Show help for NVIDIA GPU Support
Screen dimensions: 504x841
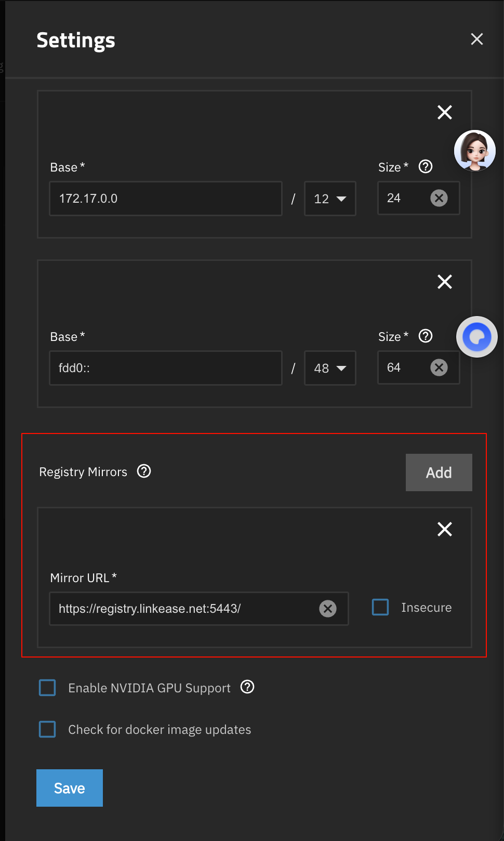247,687
